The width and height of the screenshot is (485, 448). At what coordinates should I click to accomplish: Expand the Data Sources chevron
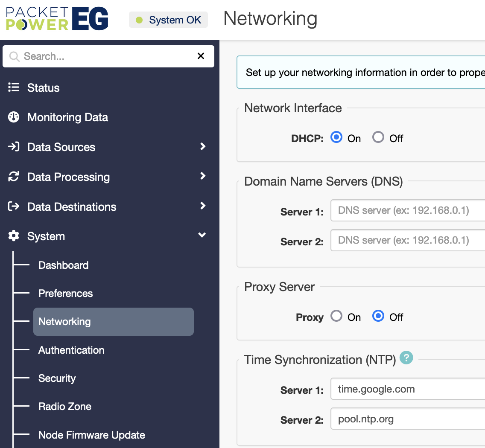pos(203,146)
